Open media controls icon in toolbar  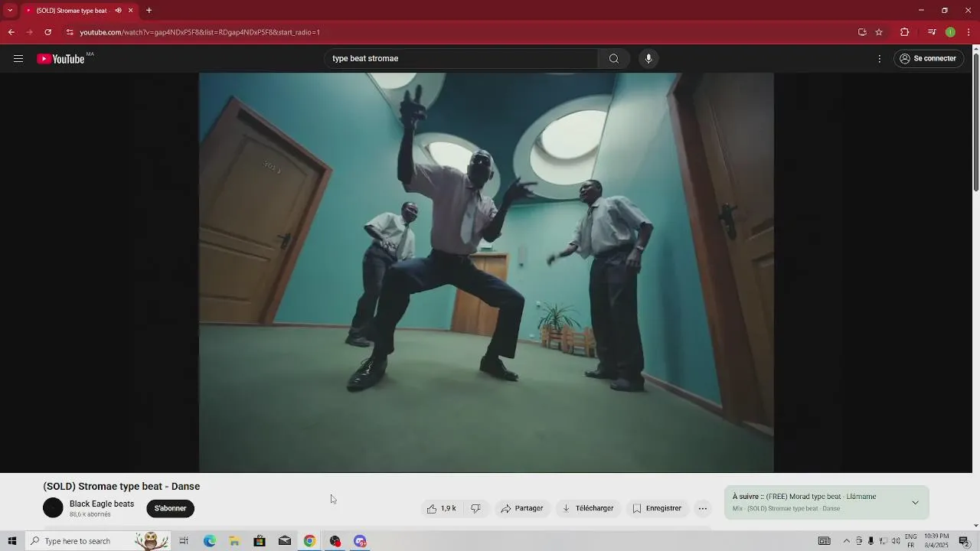(x=932, y=32)
